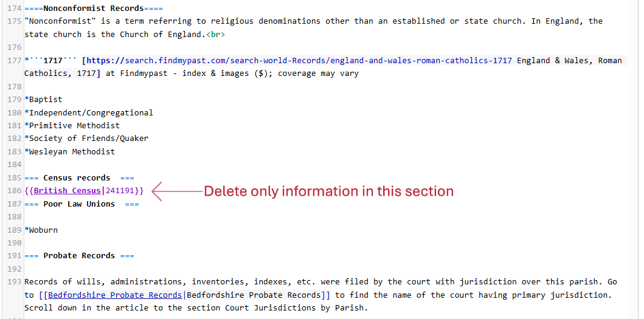Open the British Census template link
644x319 pixels.
point(67,191)
